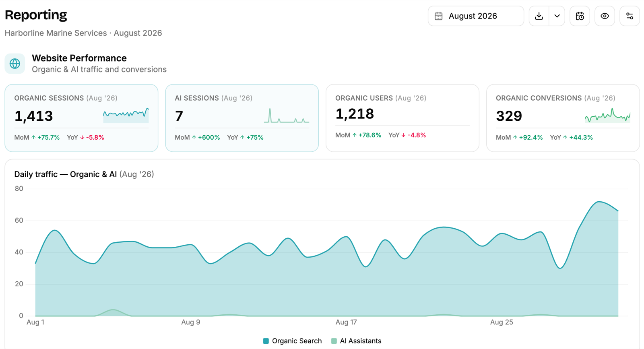The width and height of the screenshot is (644, 349).
Task: Click the Reporting page heading
Action: click(36, 15)
